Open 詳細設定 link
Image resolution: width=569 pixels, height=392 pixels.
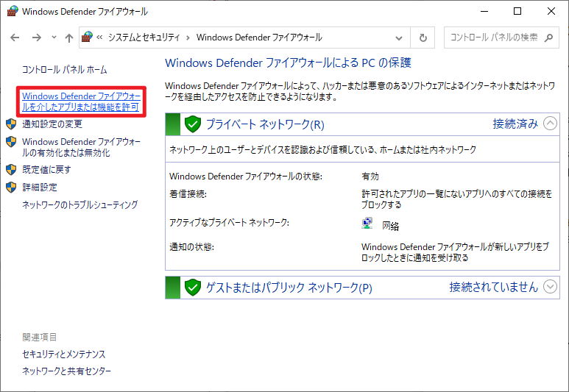[40, 187]
